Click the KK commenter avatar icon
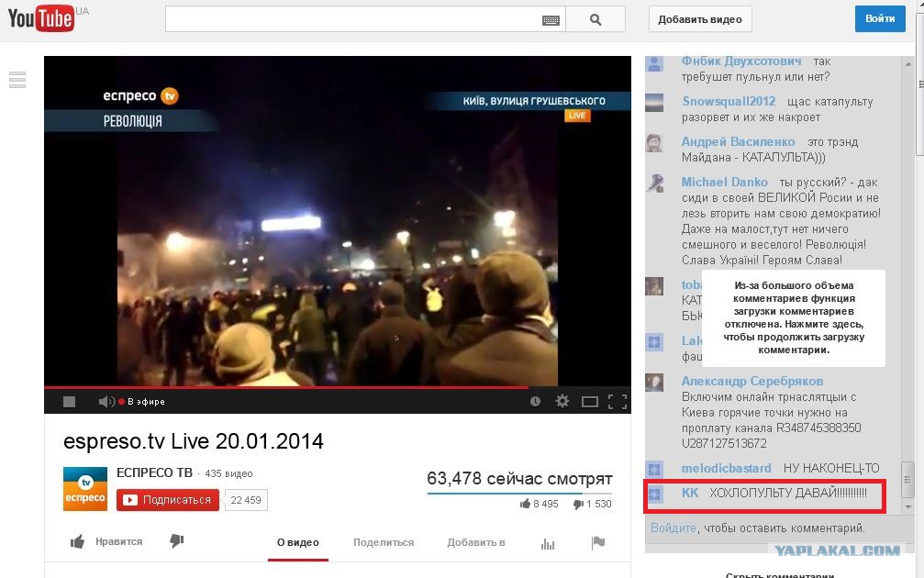The width and height of the screenshot is (924, 578). coord(655,494)
